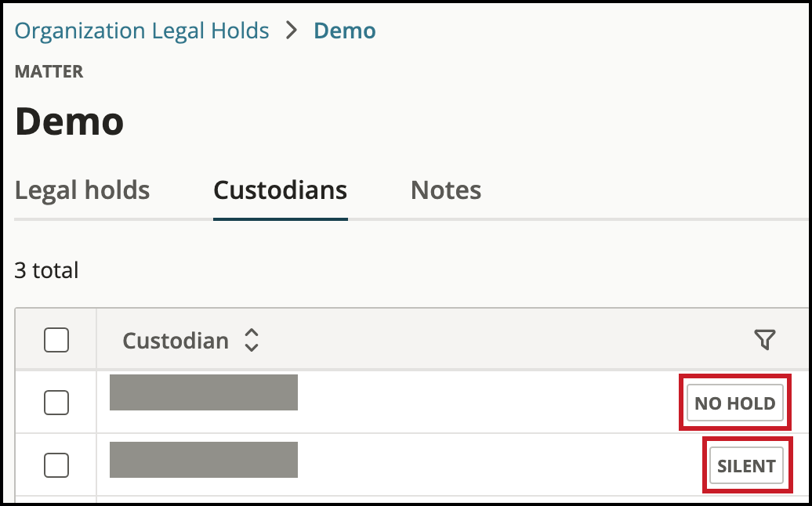Check the box for the SILENT custodian
812x506 pixels.
click(56, 465)
